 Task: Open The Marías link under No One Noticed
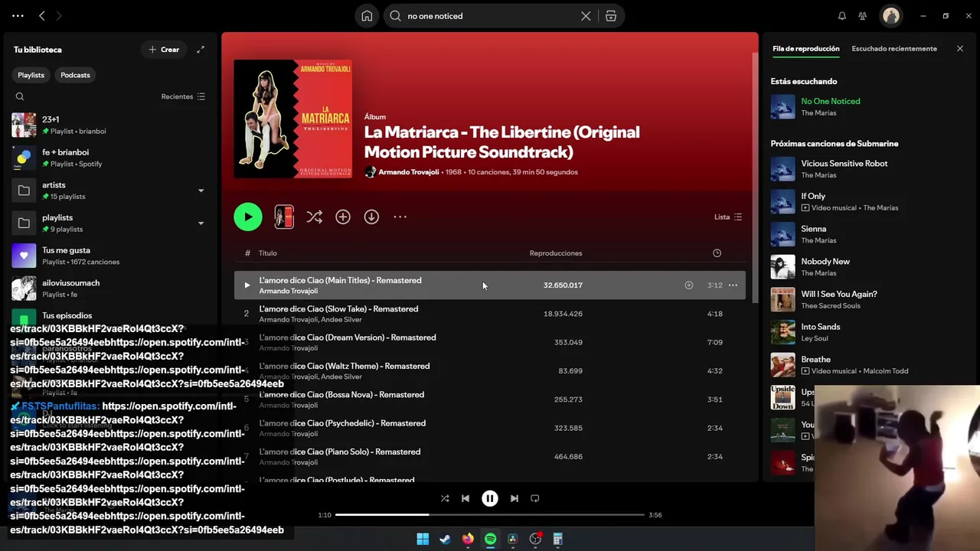tap(818, 113)
